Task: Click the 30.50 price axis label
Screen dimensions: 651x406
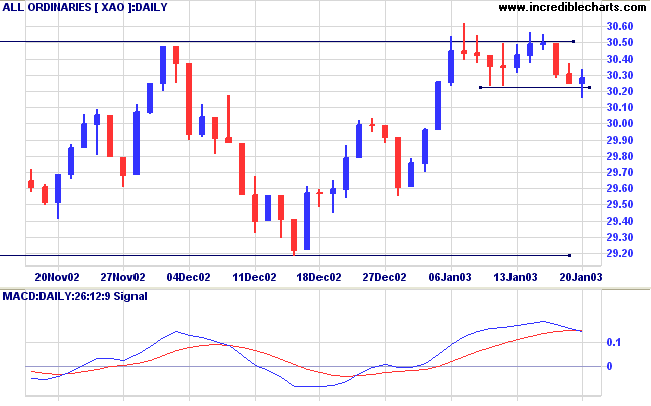Action: 620,43
